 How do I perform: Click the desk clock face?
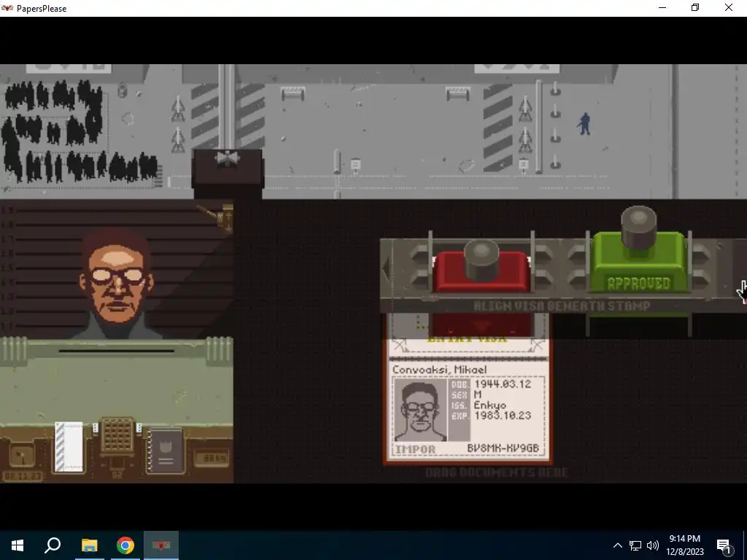[22, 456]
